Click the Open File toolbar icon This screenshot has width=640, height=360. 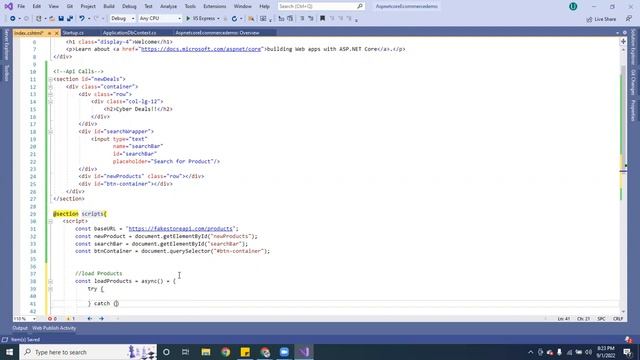click(52, 19)
